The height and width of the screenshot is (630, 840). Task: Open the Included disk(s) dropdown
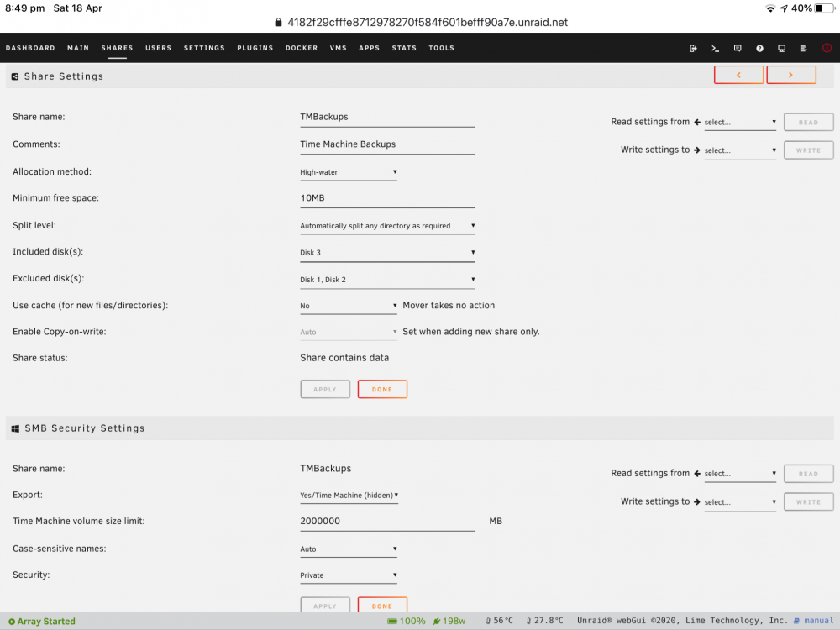[387, 252]
